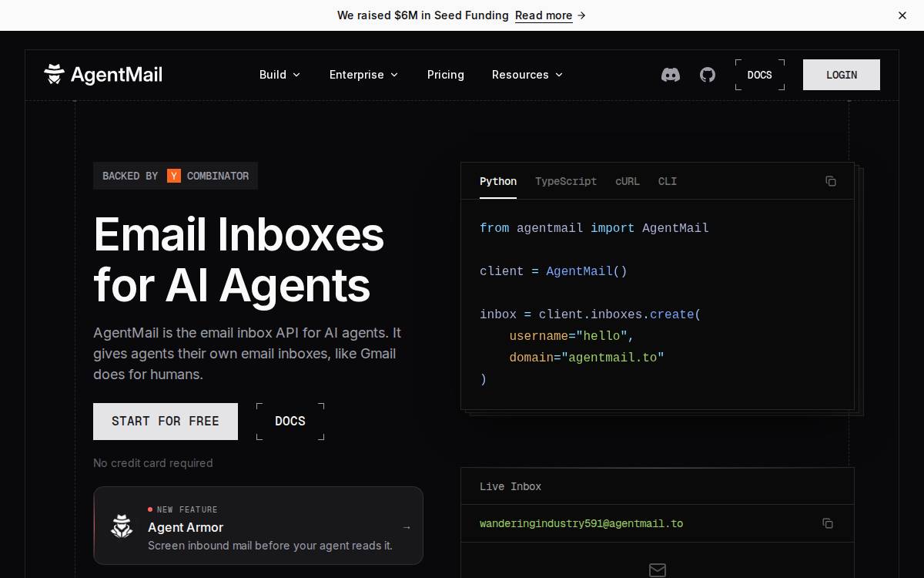Viewport: 924px width, 578px height.
Task: Open the Agent Armor feature card
Action: click(258, 526)
